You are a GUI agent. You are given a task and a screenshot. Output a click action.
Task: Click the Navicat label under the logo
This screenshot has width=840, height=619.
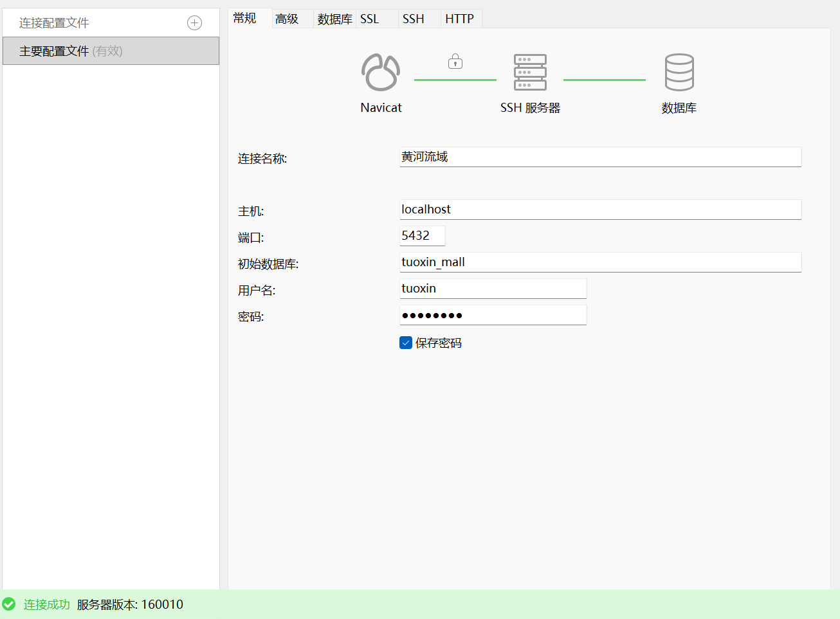(x=381, y=107)
